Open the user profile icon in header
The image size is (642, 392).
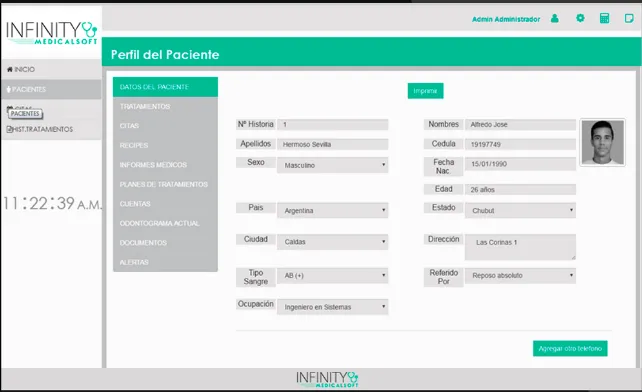[x=554, y=18]
